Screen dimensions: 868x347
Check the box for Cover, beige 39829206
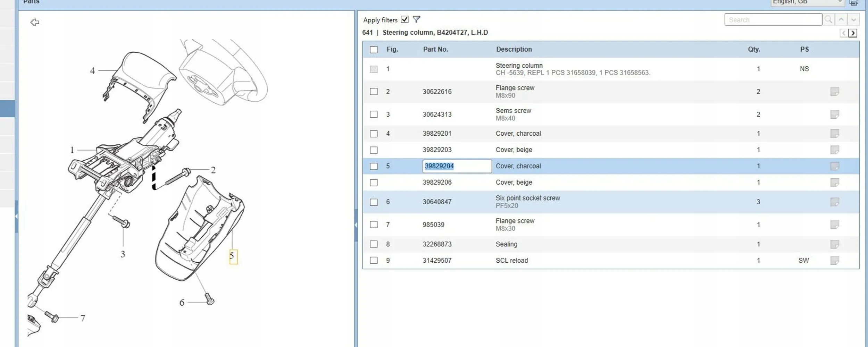pyautogui.click(x=374, y=183)
